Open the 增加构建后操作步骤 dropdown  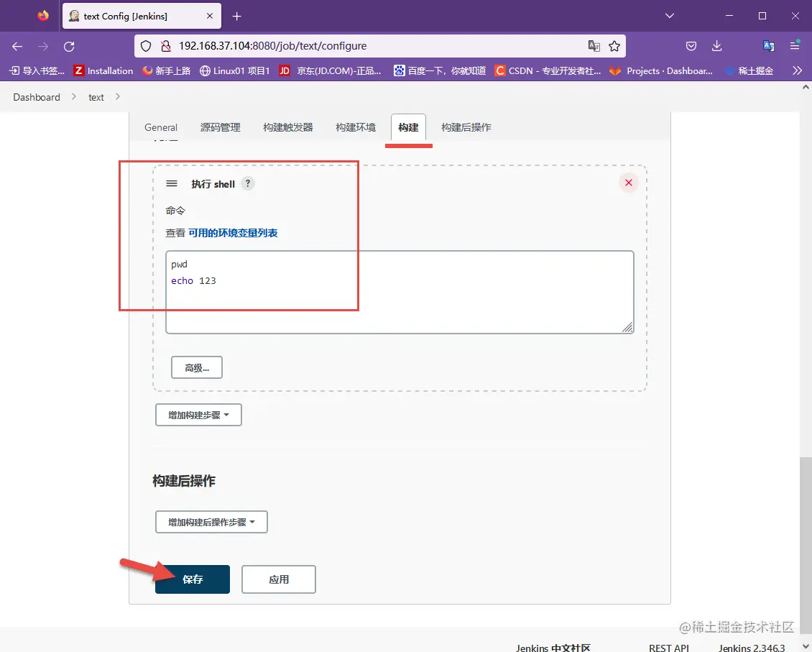(x=211, y=522)
